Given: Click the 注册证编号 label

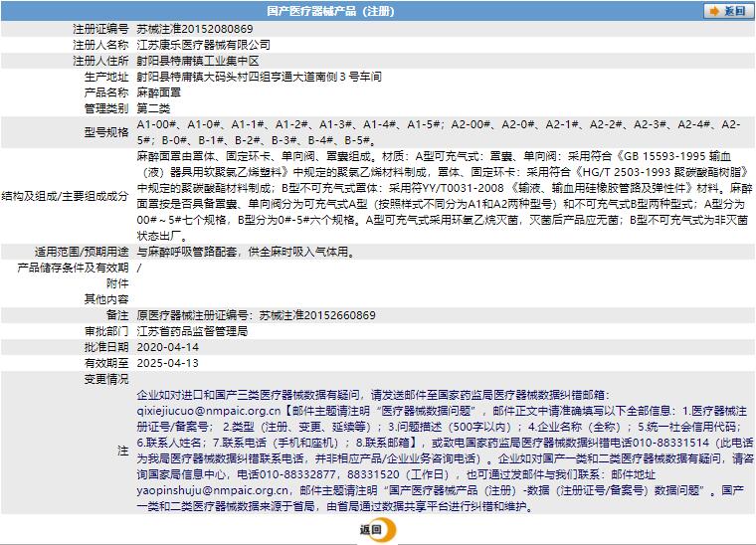Looking at the screenshot, I should pos(100,29).
